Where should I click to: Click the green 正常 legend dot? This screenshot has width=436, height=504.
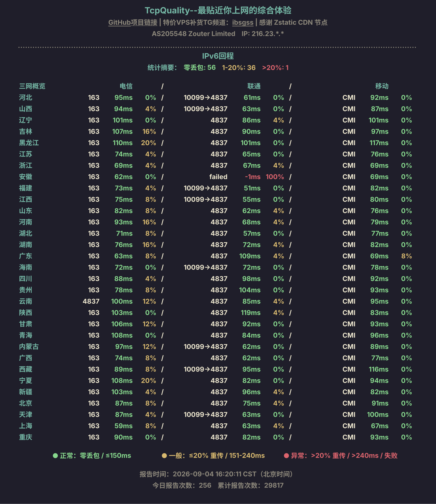(55, 456)
